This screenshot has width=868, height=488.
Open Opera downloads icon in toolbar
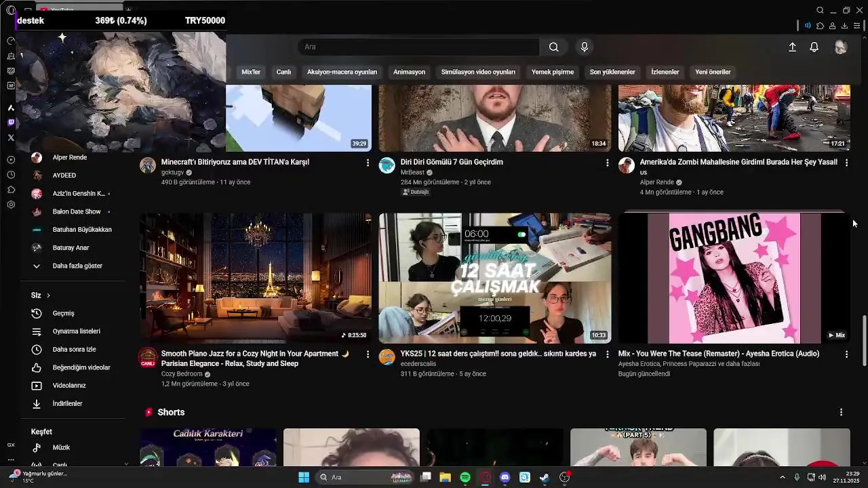(x=844, y=26)
